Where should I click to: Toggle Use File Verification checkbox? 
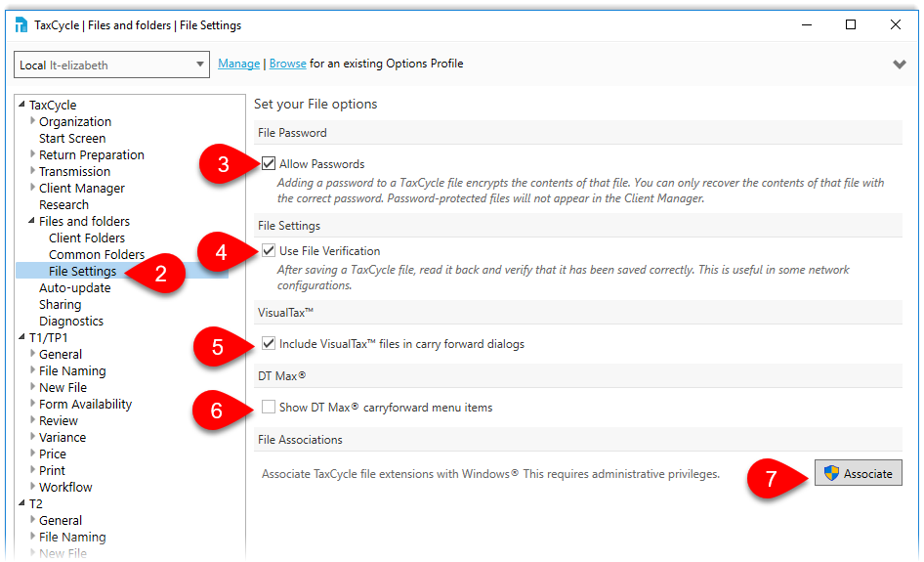point(269,250)
